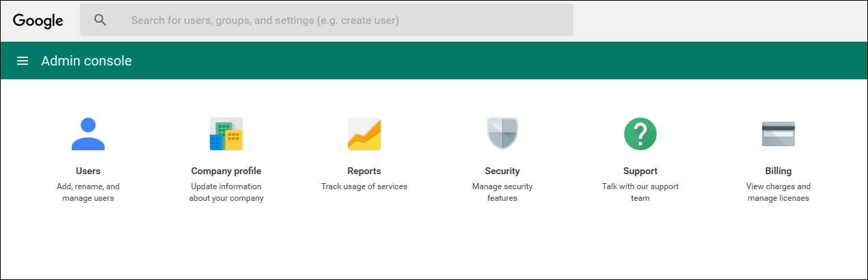This screenshot has width=868, height=280.
Task: Click the Admin console title
Action: point(87,61)
